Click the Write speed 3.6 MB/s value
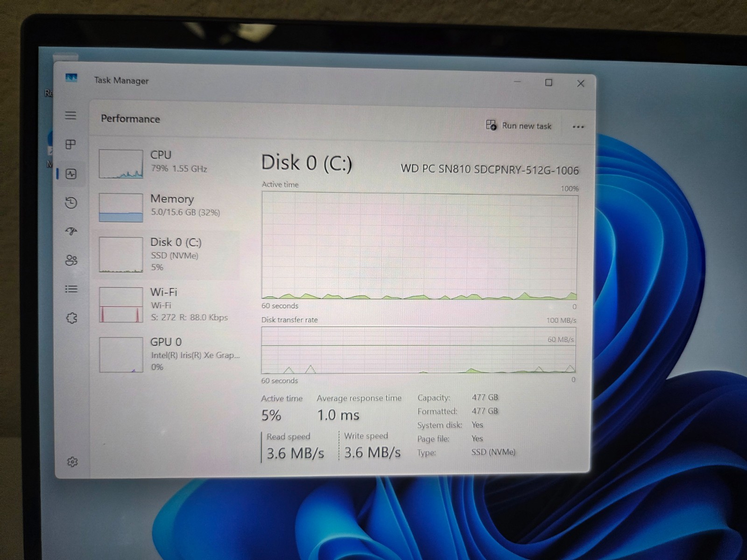This screenshot has width=747, height=560. click(x=372, y=452)
